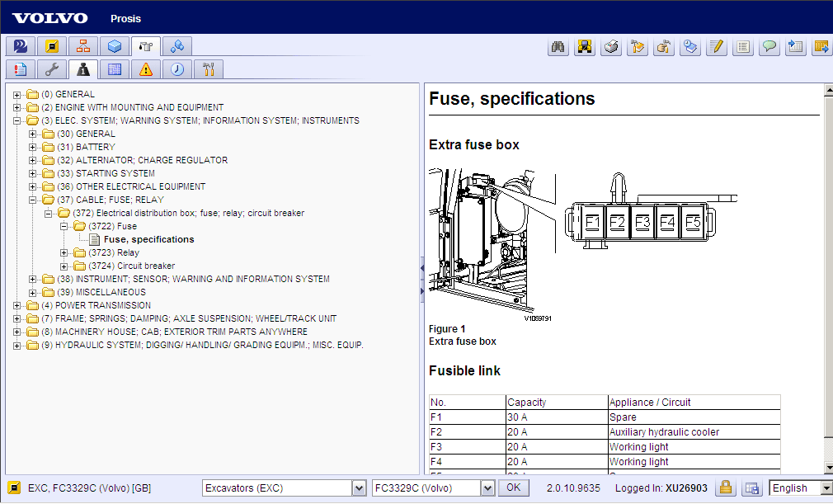The height and width of the screenshot is (504, 833).
Task: Toggle the dual-monitor view icon
Action: pyautogui.click(x=751, y=488)
